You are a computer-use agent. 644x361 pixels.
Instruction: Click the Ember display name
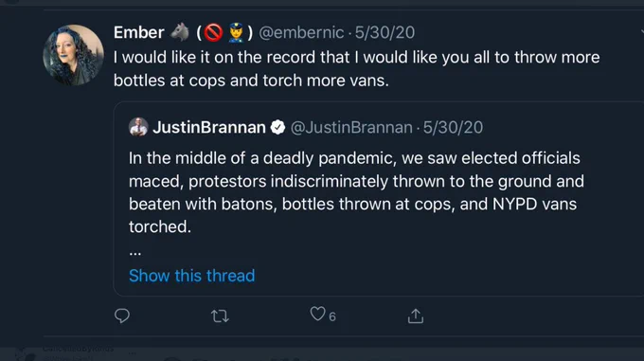139,32
